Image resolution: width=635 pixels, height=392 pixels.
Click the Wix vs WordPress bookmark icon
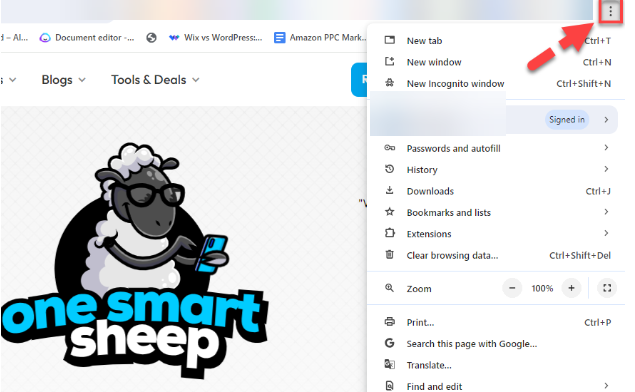pos(174,38)
